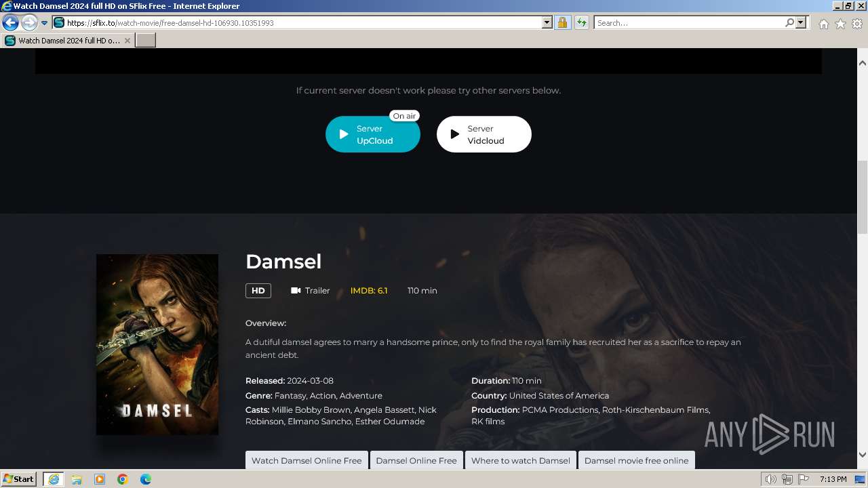
Task: Click the page scrollbar up arrow
Action: click(x=863, y=63)
